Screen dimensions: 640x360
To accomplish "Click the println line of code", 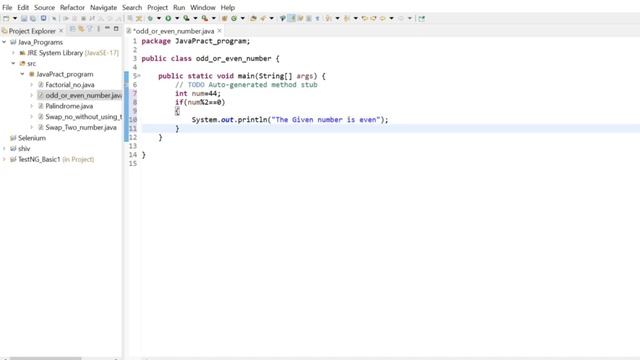I will tap(290, 120).
